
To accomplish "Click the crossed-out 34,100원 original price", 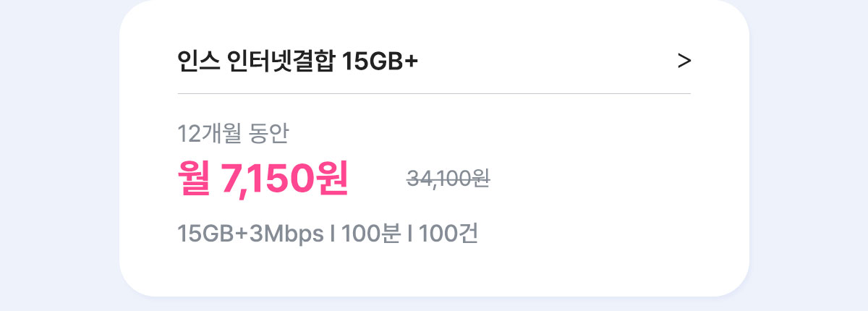I will point(448,178).
